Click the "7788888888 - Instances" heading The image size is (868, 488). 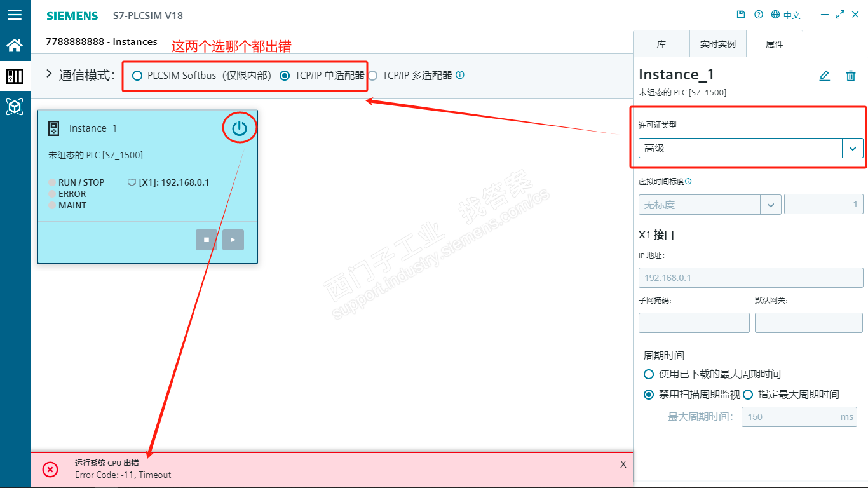[x=102, y=42]
